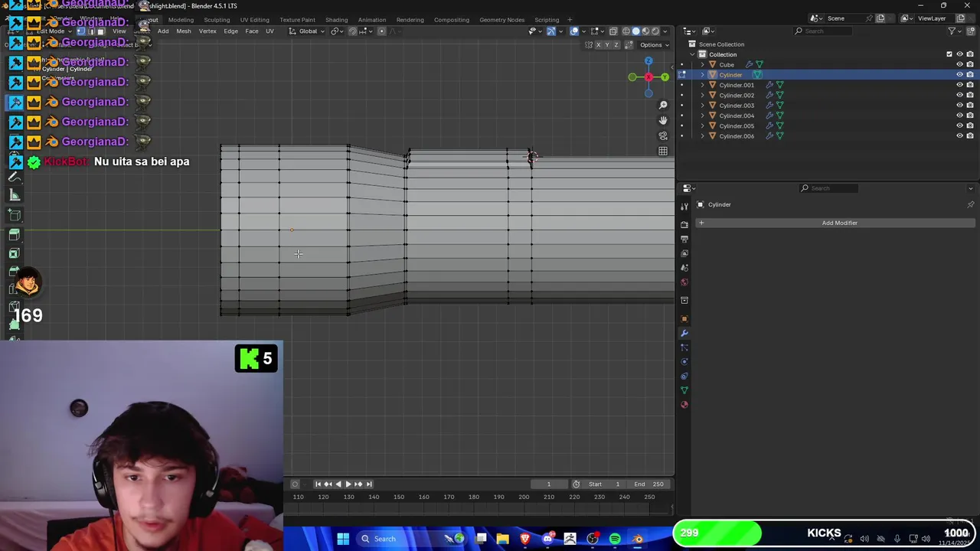Open Geometry Nodes workspace tab

[501, 19]
